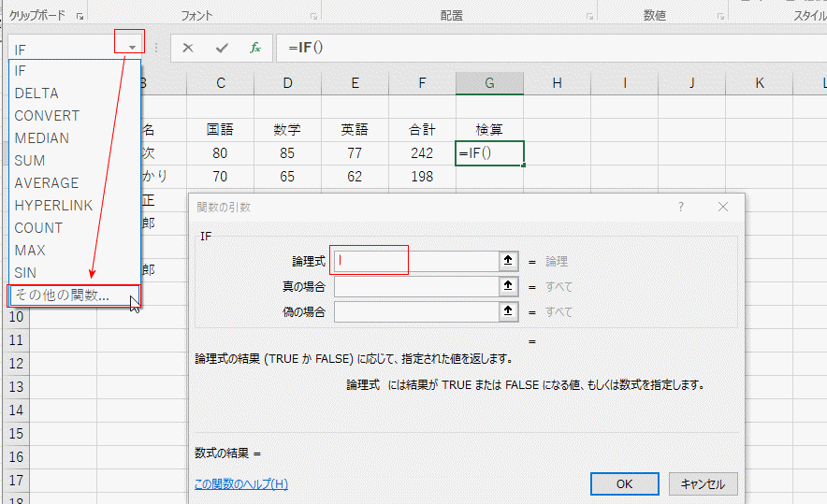Viewport: 827px width, 504px height.
Task: Select AVERAGE from the function list
Action: click(47, 183)
